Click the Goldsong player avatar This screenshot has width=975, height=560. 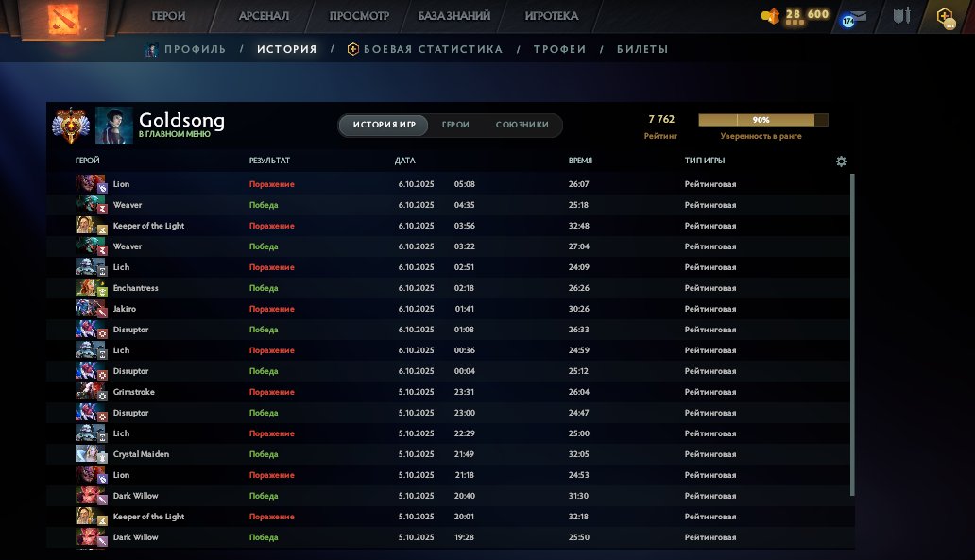pyautogui.click(x=113, y=125)
